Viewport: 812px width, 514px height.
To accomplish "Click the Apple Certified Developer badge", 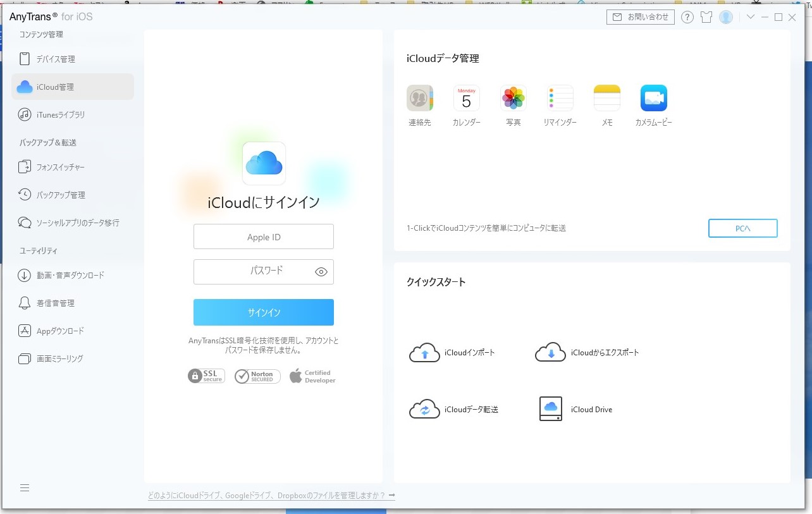I will 312,376.
